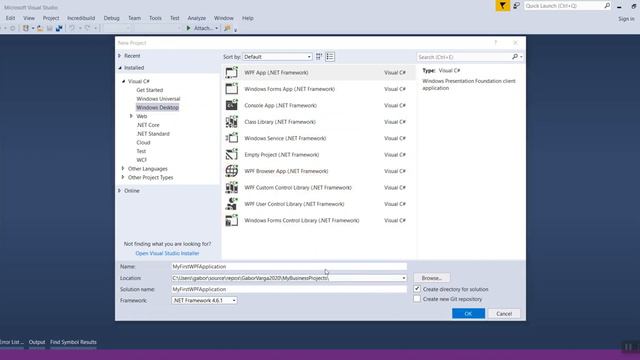
Task: Select the Windows Service template icon
Action: point(231,138)
